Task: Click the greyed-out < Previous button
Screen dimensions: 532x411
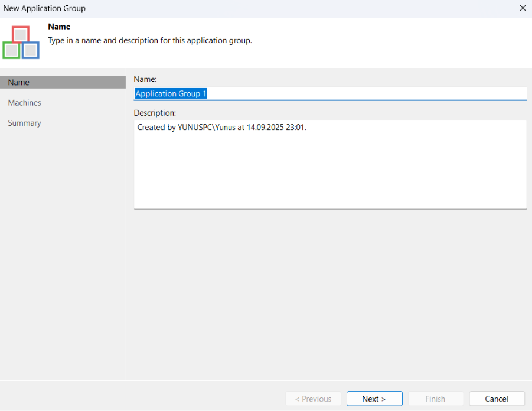Action: [x=313, y=399]
